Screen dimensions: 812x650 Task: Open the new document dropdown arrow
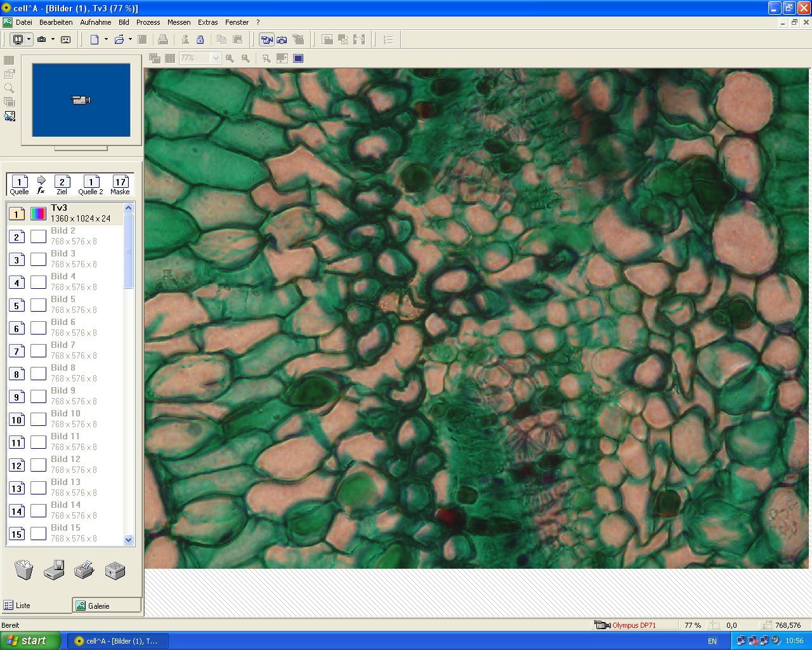(106, 39)
